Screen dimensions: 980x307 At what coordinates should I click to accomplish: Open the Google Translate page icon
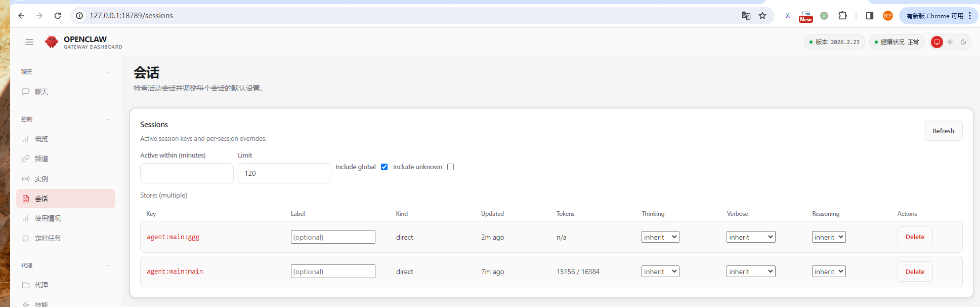coord(746,16)
